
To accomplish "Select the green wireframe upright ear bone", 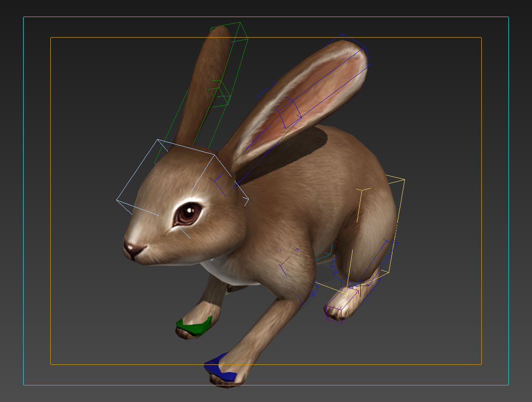I will click(201, 93).
